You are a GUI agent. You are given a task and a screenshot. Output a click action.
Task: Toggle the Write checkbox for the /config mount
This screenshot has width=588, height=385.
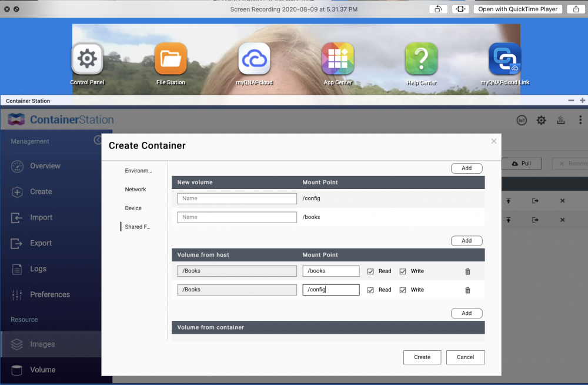(x=403, y=290)
